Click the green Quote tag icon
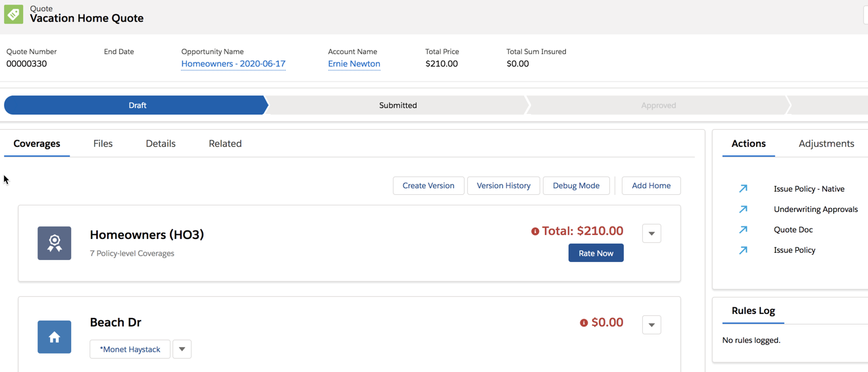The height and width of the screenshot is (372, 868). click(14, 14)
